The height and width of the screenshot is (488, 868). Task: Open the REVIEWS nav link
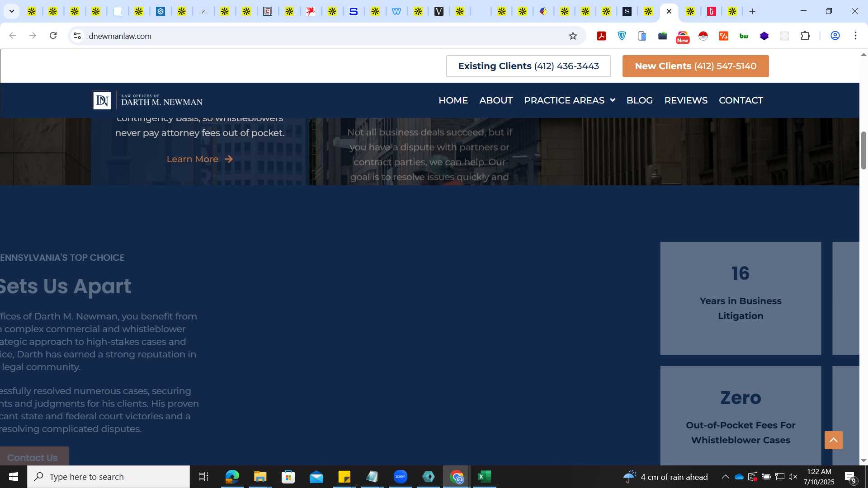click(686, 100)
